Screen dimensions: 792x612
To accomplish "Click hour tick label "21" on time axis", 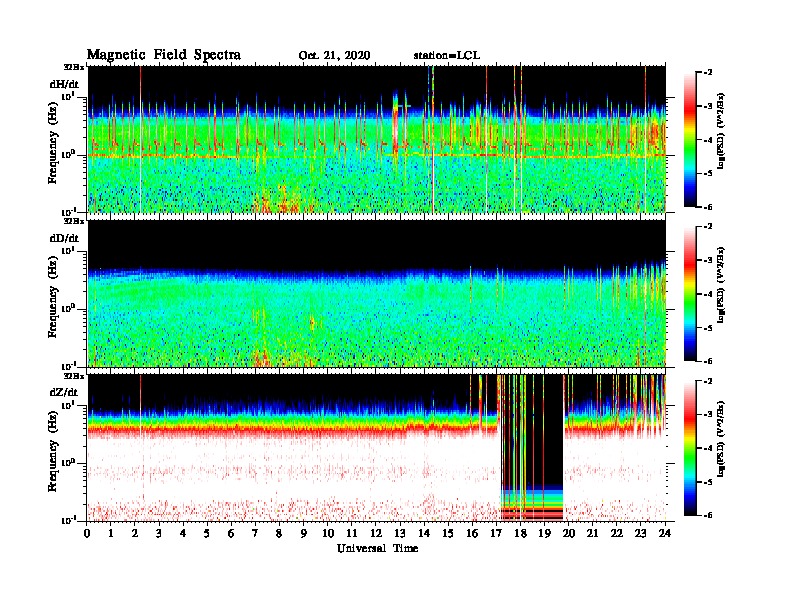I will (x=592, y=533).
